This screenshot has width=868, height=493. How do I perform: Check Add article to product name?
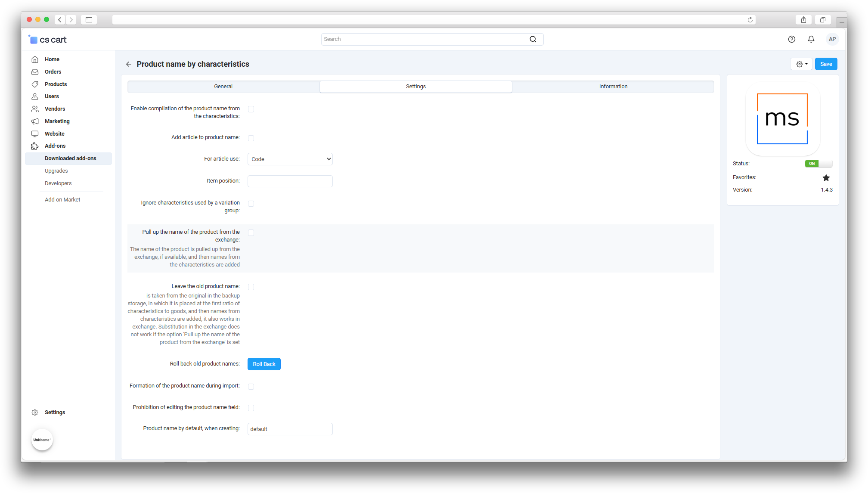[251, 138]
